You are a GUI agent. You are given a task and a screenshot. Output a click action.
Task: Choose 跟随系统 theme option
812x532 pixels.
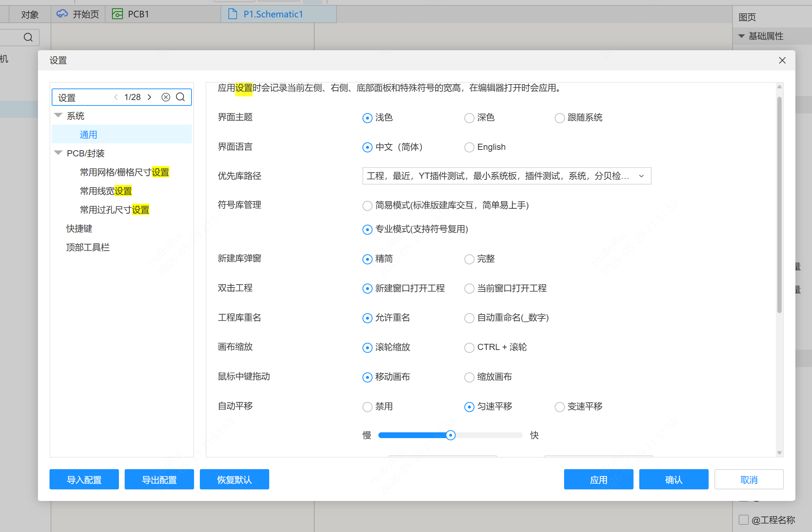point(559,118)
